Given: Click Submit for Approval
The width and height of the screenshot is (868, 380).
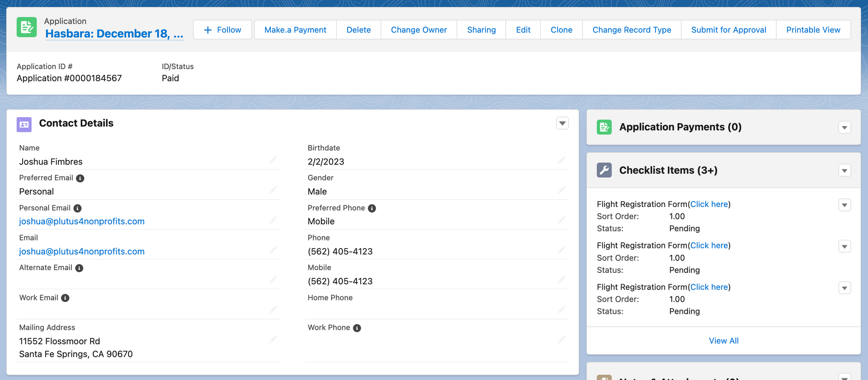Looking at the screenshot, I should pyautogui.click(x=729, y=30).
